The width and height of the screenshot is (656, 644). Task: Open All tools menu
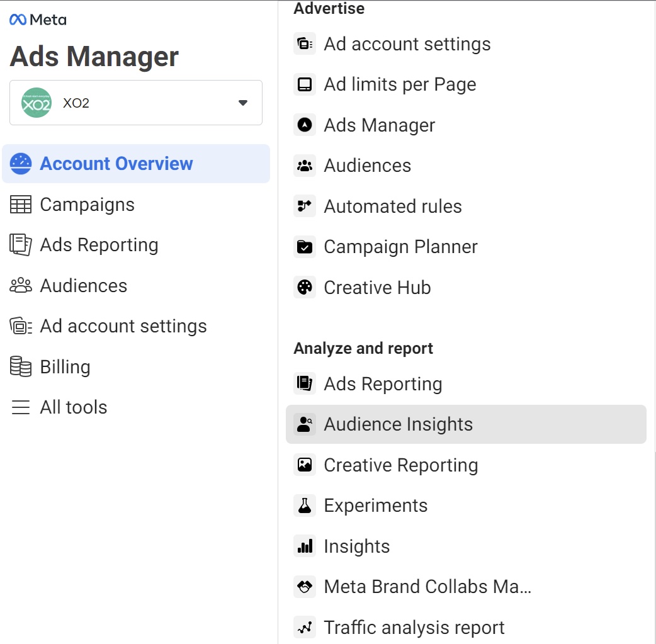click(x=74, y=407)
